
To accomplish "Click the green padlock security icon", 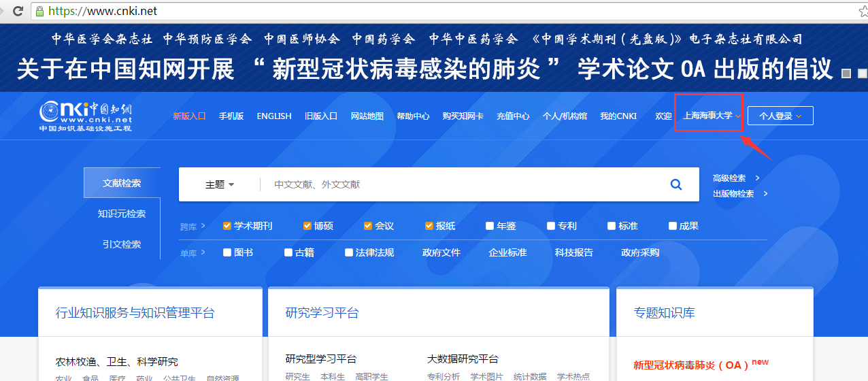I will coord(39,11).
